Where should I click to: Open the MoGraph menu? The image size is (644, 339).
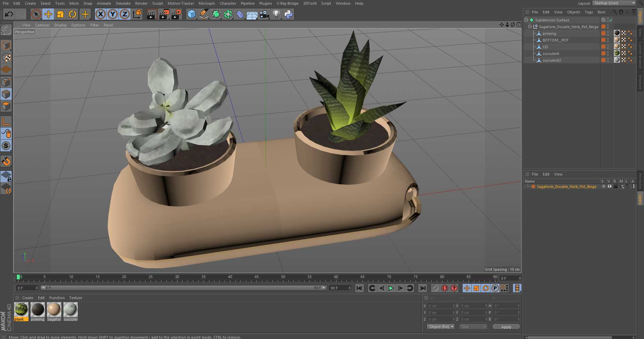click(x=207, y=3)
